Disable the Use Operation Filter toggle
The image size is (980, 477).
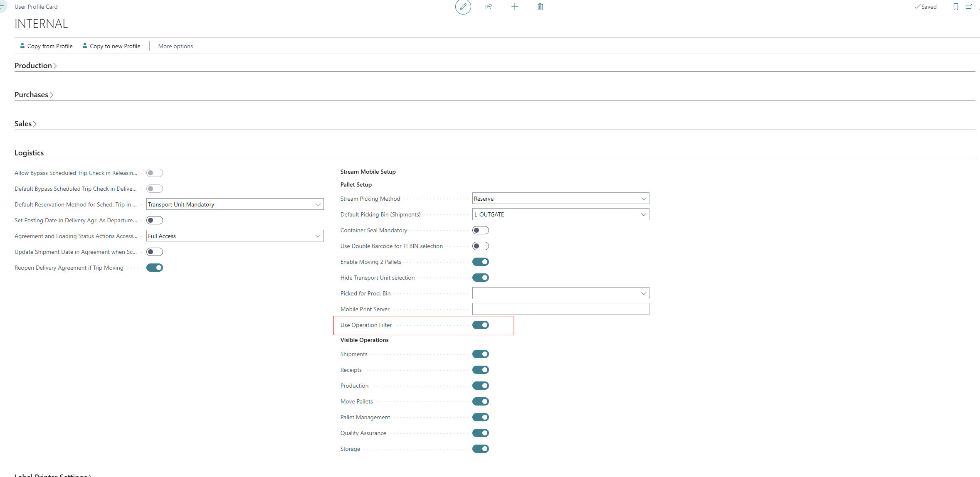[480, 325]
